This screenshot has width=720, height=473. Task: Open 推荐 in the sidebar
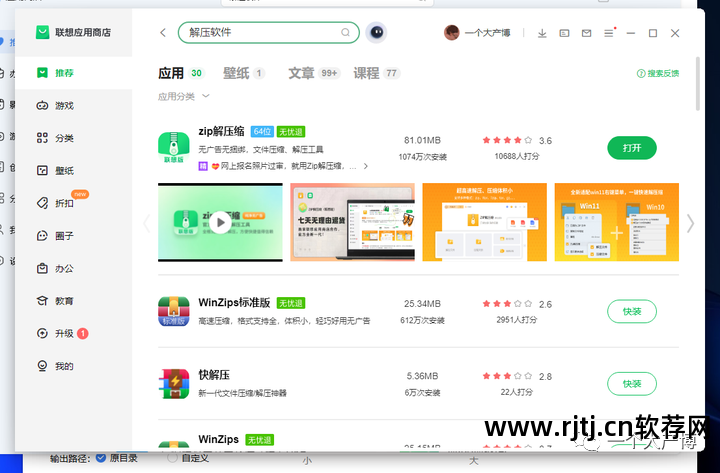click(x=73, y=73)
